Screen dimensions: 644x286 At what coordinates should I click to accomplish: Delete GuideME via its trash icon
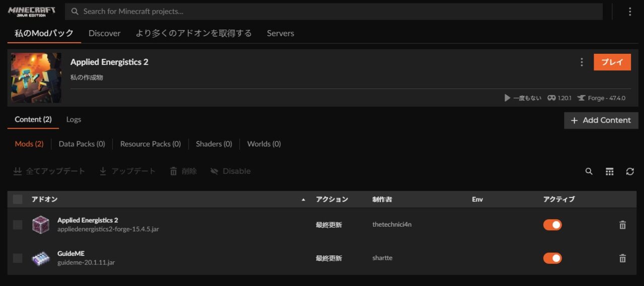click(622, 258)
